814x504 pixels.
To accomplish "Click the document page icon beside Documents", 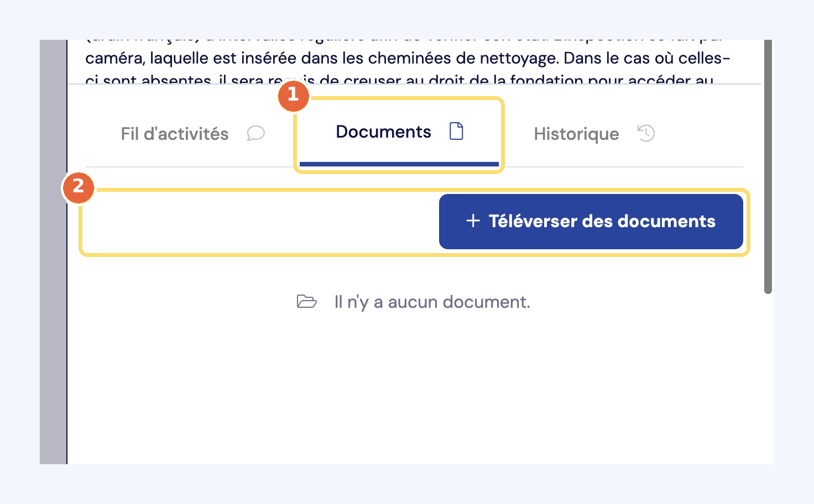I will 456,131.
